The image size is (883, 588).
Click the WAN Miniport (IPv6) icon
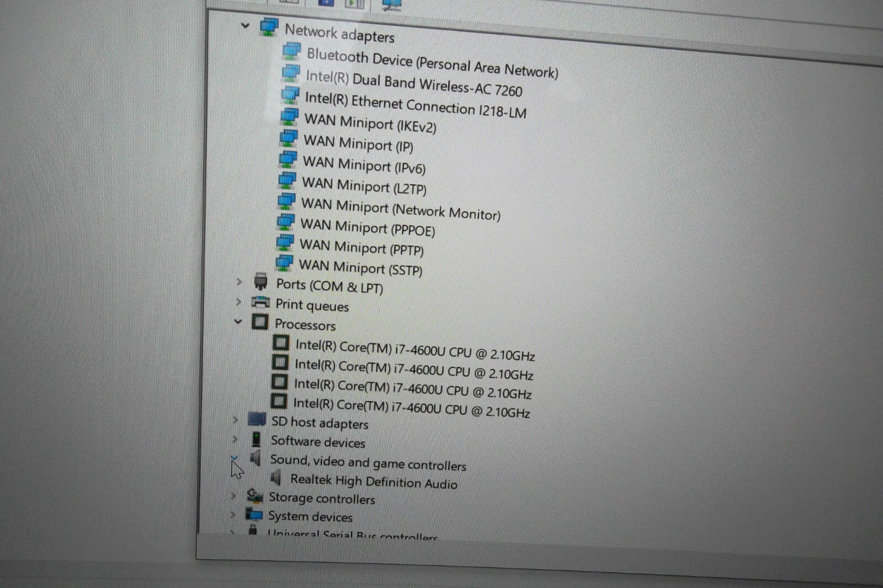click(288, 159)
